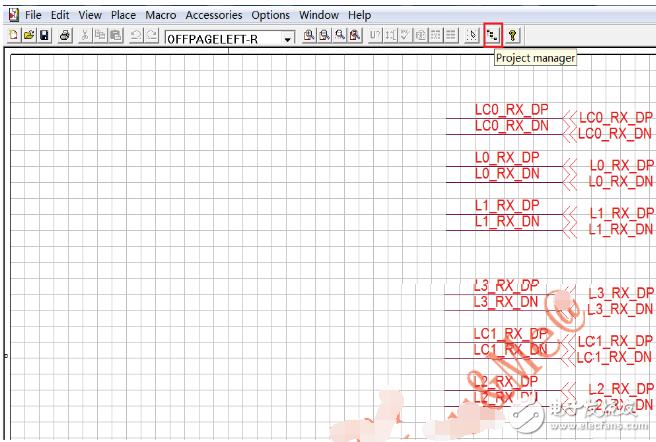Select the L3_RX_DN net alias on wire
The height and width of the screenshot is (442, 656).
[506, 302]
